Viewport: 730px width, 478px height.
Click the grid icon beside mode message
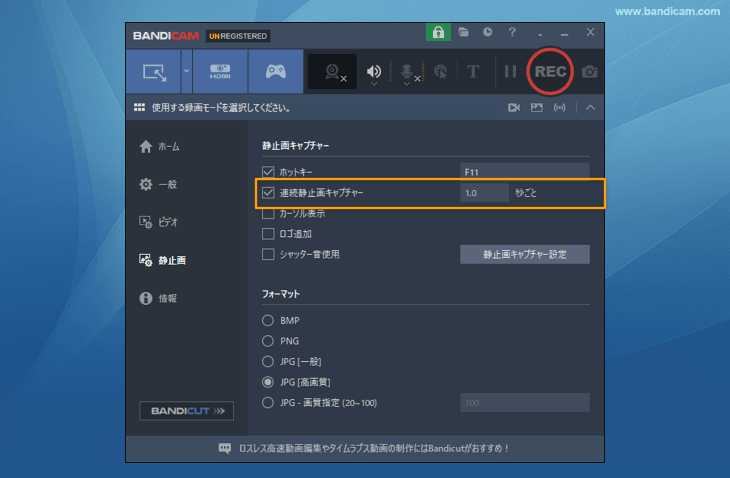pyautogui.click(x=139, y=108)
